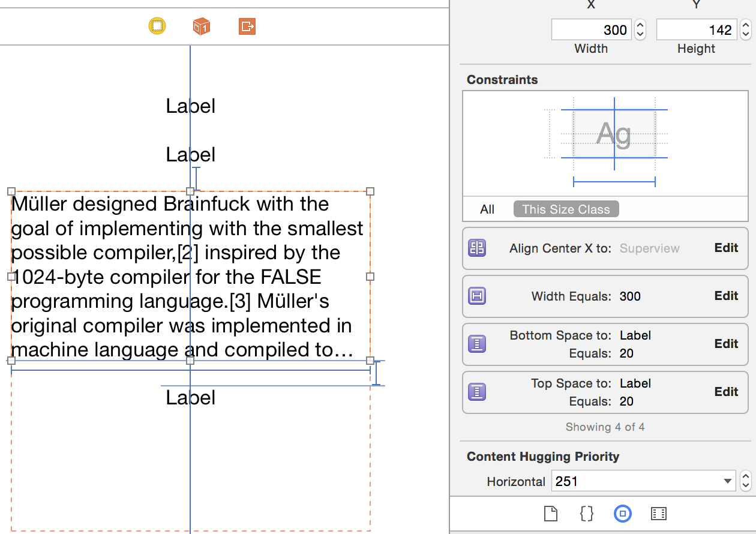Click the Width Equals constraint icon
Image resolution: width=756 pixels, height=534 pixels.
(x=477, y=296)
